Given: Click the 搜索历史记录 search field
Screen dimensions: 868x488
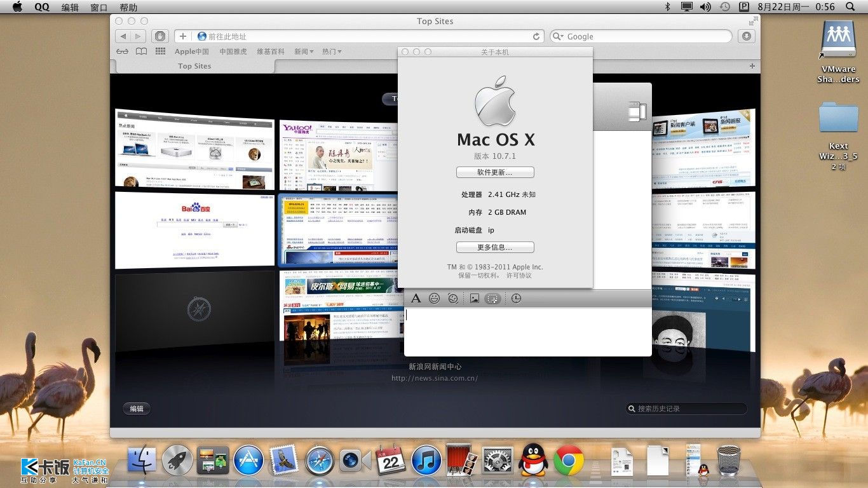Looking at the screenshot, I should pos(686,409).
